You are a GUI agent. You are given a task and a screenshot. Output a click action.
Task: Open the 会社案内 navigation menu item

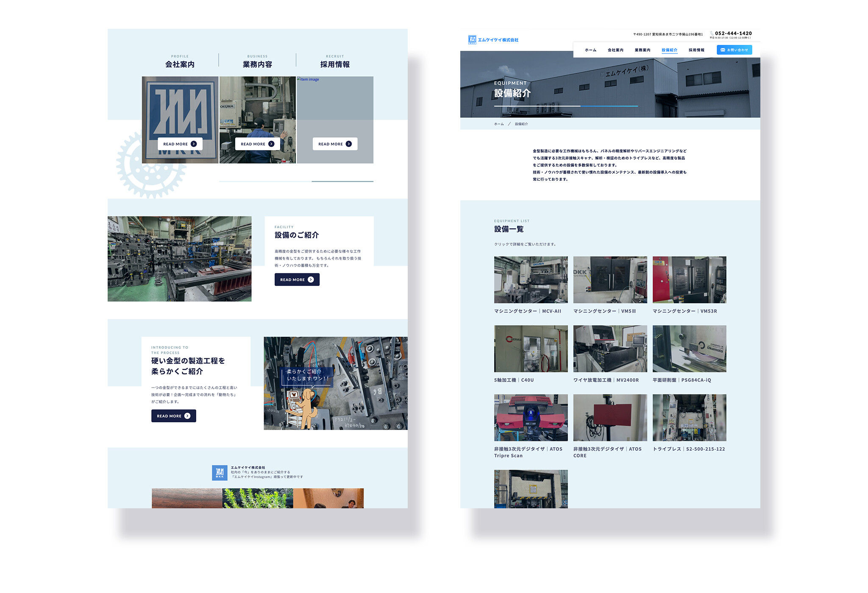pos(615,50)
